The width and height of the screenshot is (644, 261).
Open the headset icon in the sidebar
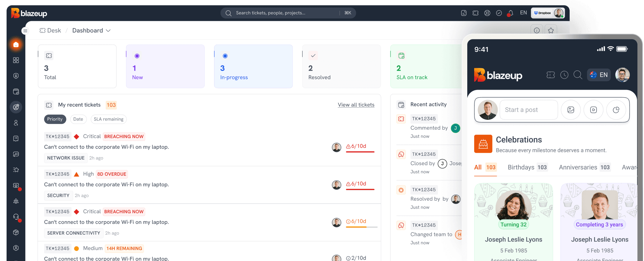click(x=16, y=217)
